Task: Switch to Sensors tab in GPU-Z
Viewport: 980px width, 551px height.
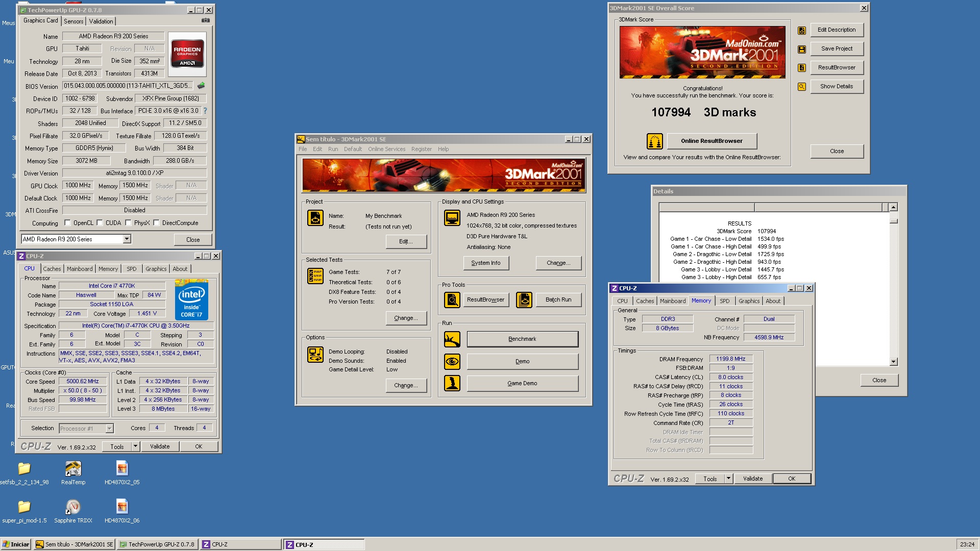Action: pyautogui.click(x=73, y=21)
